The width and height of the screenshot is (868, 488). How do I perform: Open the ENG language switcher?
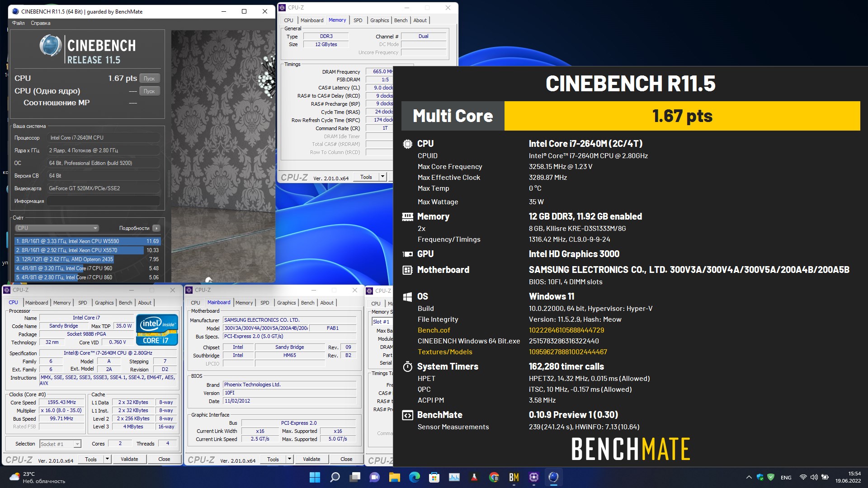786,478
